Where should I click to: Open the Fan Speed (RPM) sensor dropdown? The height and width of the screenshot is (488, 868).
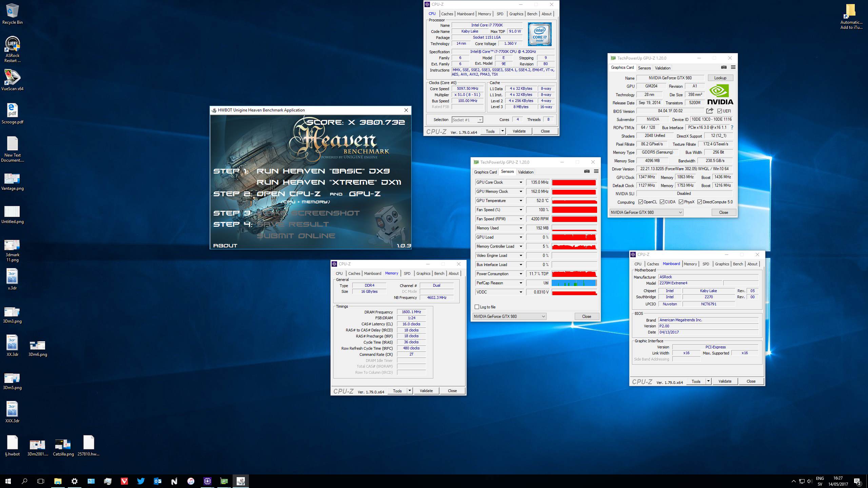coord(521,219)
